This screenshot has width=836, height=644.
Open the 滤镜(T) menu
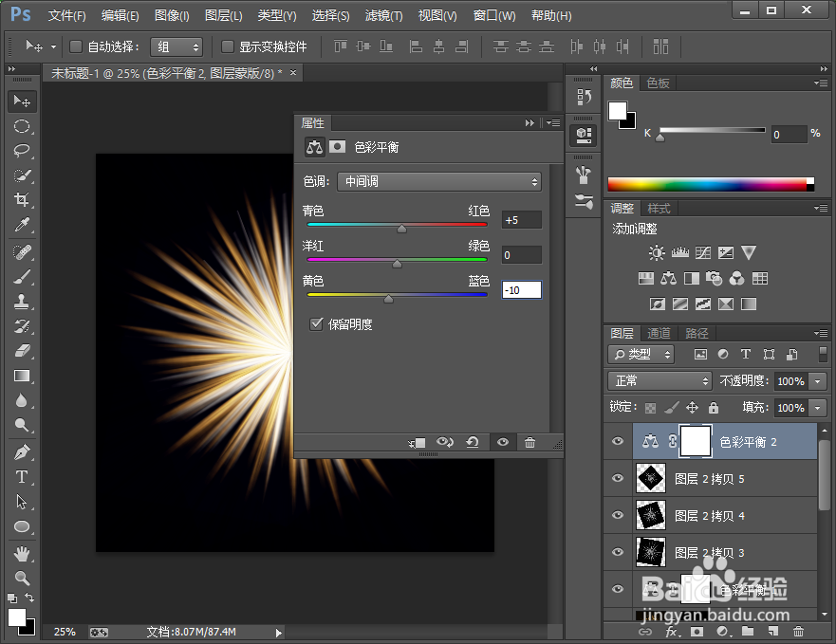coord(384,16)
